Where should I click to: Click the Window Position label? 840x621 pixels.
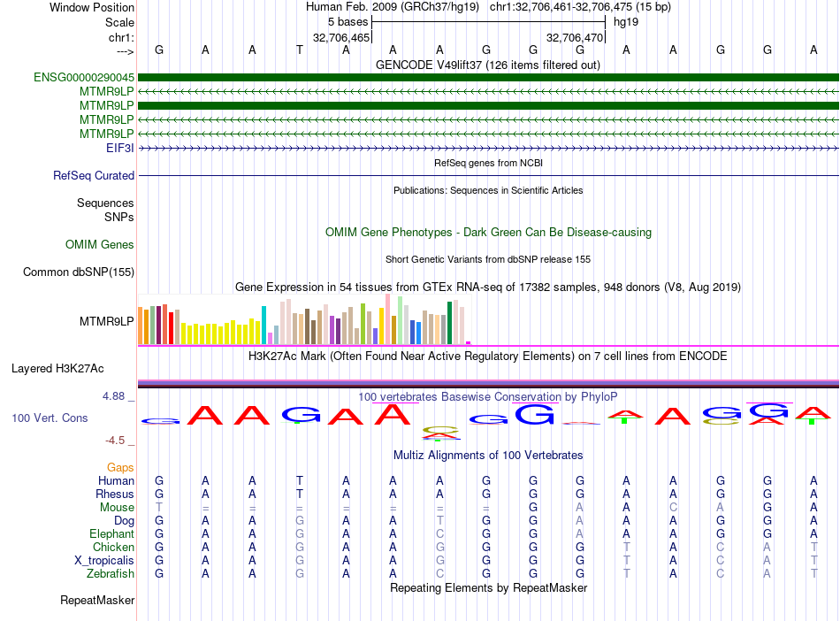coord(92,7)
